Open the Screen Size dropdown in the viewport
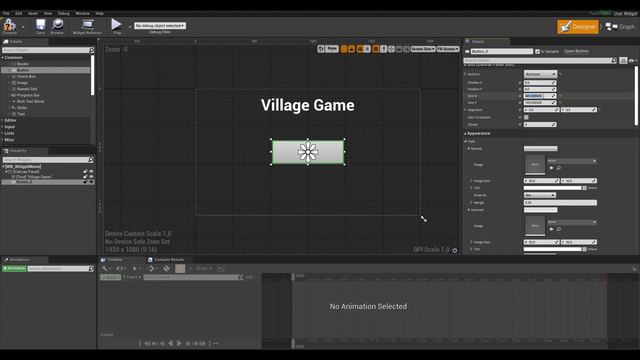This screenshot has width=640, height=360. (x=423, y=49)
